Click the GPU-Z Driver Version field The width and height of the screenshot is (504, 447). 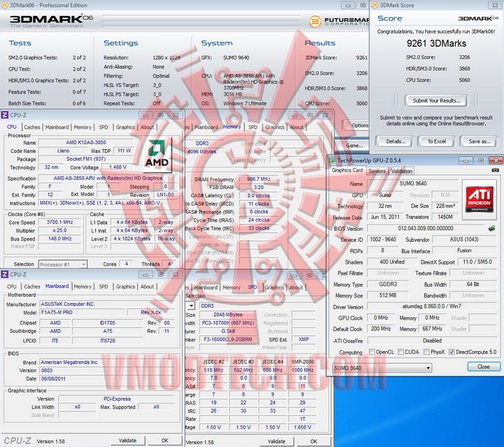(432, 306)
